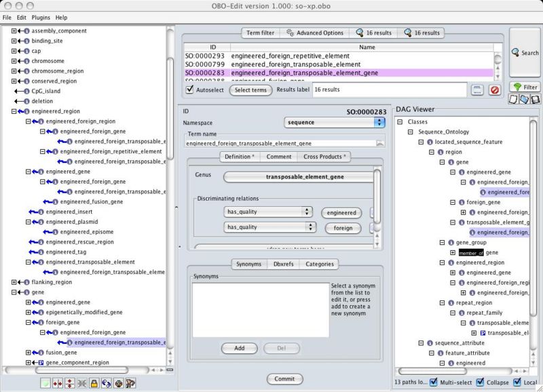The height and width of the screenshot is (392, 543).
Task: Click the info icon beside CpG_island
Action: point(26,91)
